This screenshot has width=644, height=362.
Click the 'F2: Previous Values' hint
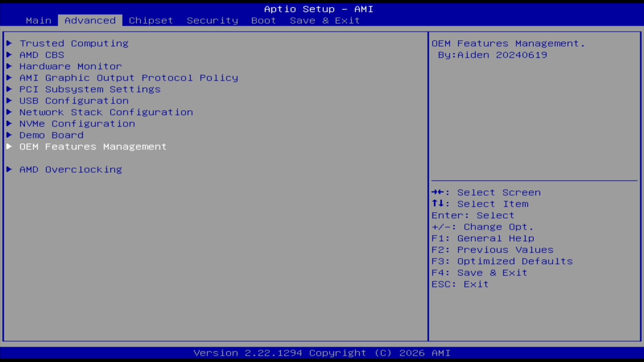click(493, 250)
